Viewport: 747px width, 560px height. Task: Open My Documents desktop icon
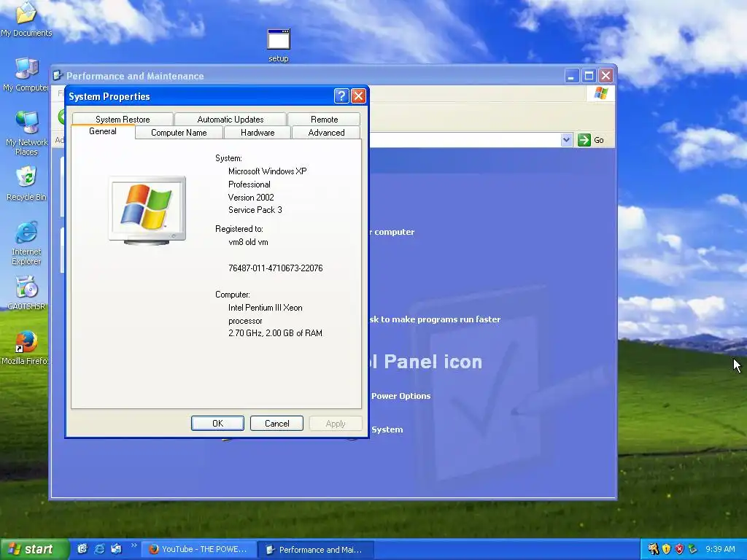(26, 18)
